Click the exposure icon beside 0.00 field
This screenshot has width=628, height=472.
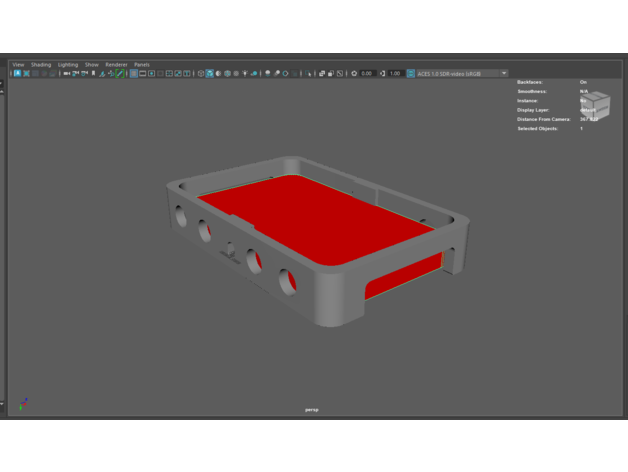(x=354, y=73)
